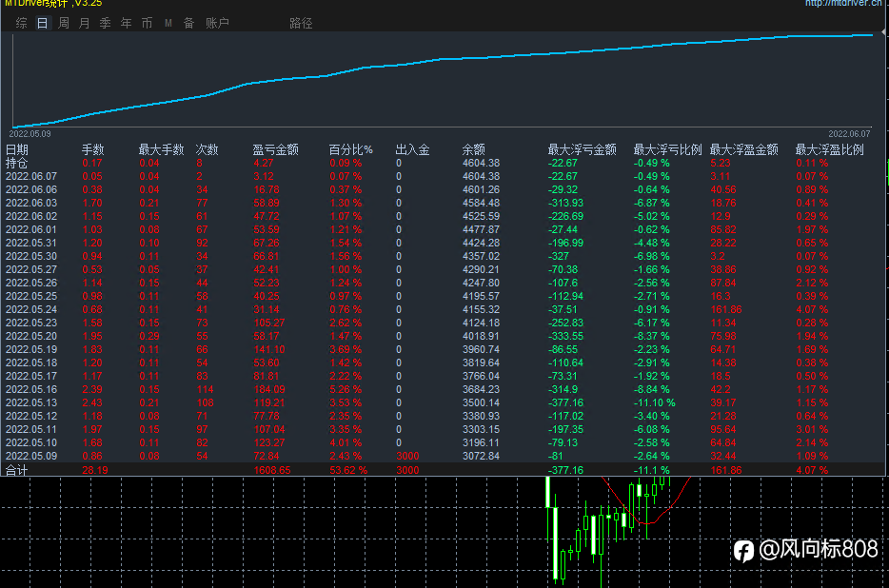Click chart end date label 2022.06.07

pos(849,134)
